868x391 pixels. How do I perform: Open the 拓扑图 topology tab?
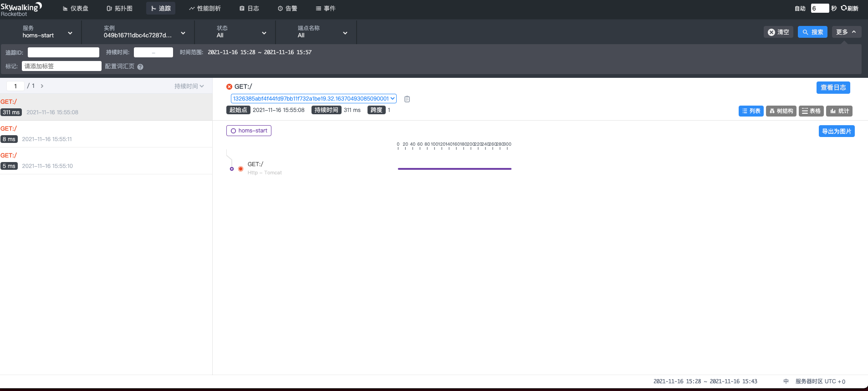click(119, 8)
